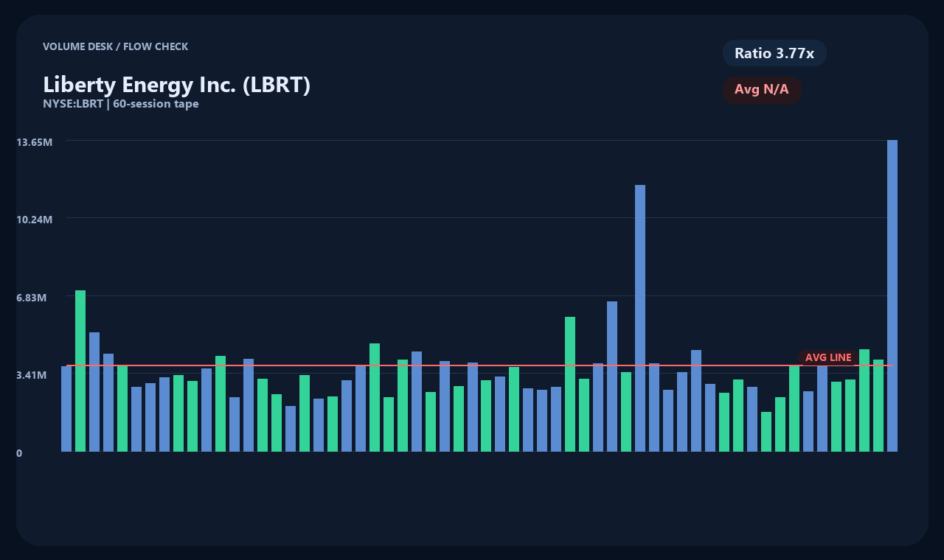Image resolution: width=944 pixels, height=560 pixels.
Task: Select the Liberty Energy Inc. (LBRT) title
Action: tap(177, 85)
